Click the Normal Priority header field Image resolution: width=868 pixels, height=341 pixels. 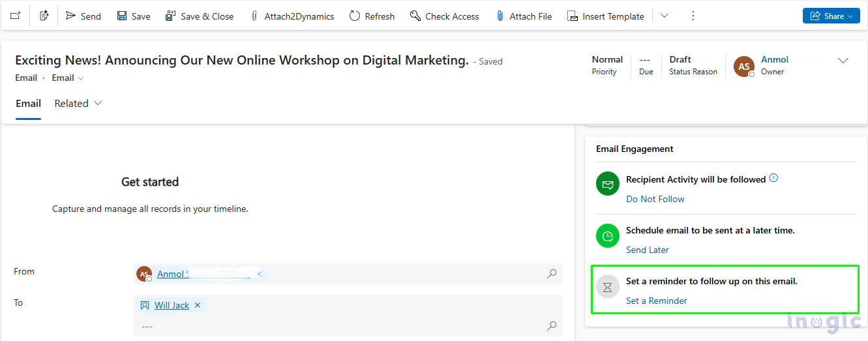click(607, 65)
